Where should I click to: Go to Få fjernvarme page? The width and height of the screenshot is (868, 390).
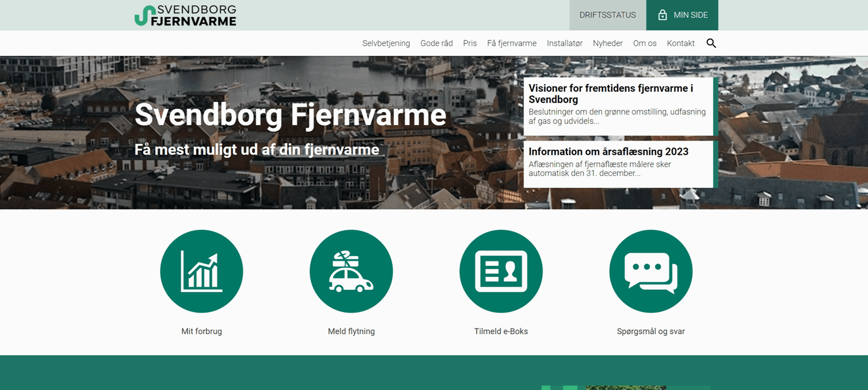[x=512, y=43]
